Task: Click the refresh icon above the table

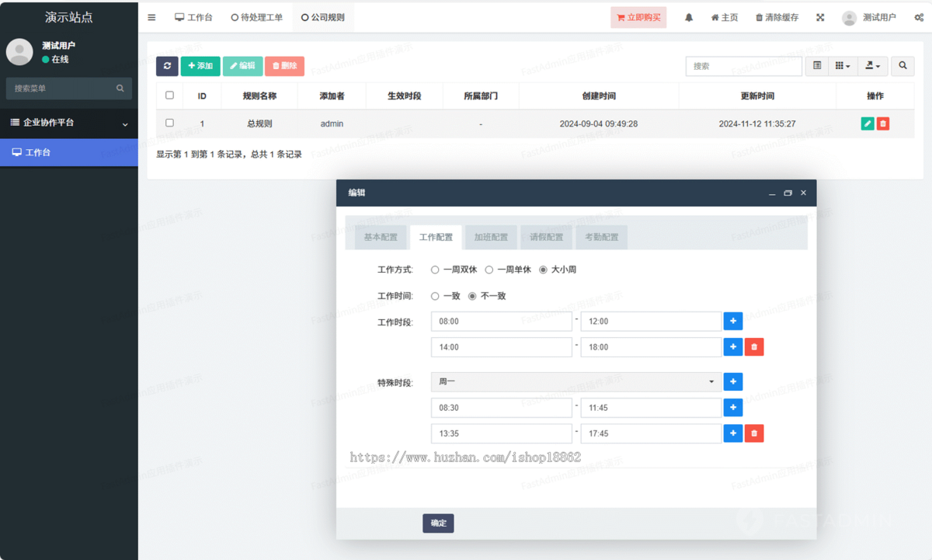Action: click(167, 66)
